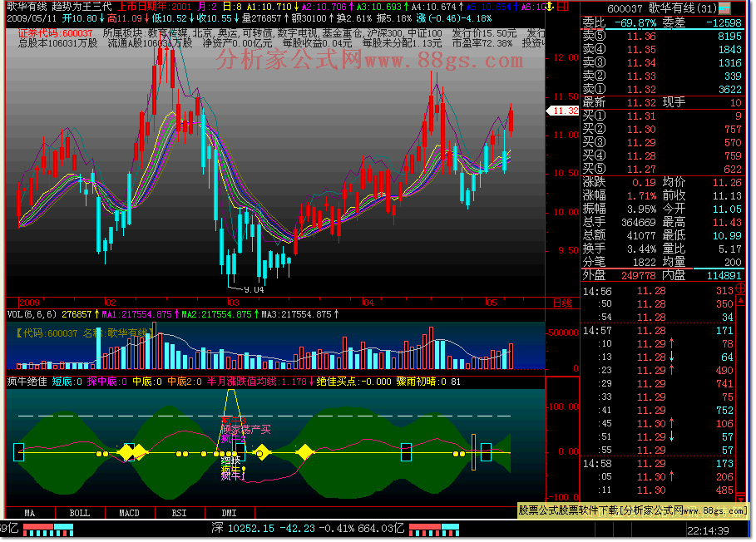756x542 pixels.
Task: Click the red-cyan bar at the bottom-left status bar
Action: (x=48, y=530)
